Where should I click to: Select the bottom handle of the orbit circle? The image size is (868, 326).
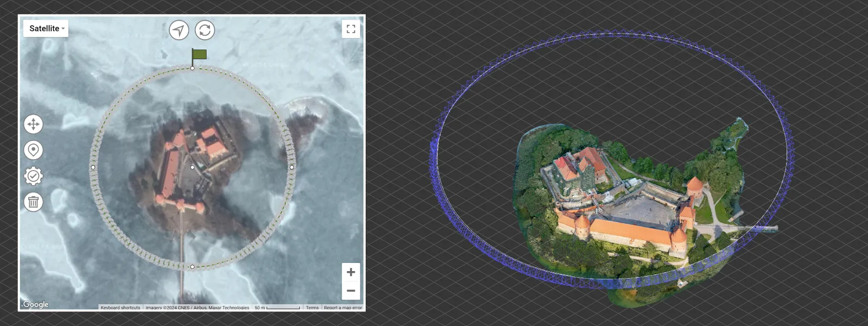click(x=193, y=267)
